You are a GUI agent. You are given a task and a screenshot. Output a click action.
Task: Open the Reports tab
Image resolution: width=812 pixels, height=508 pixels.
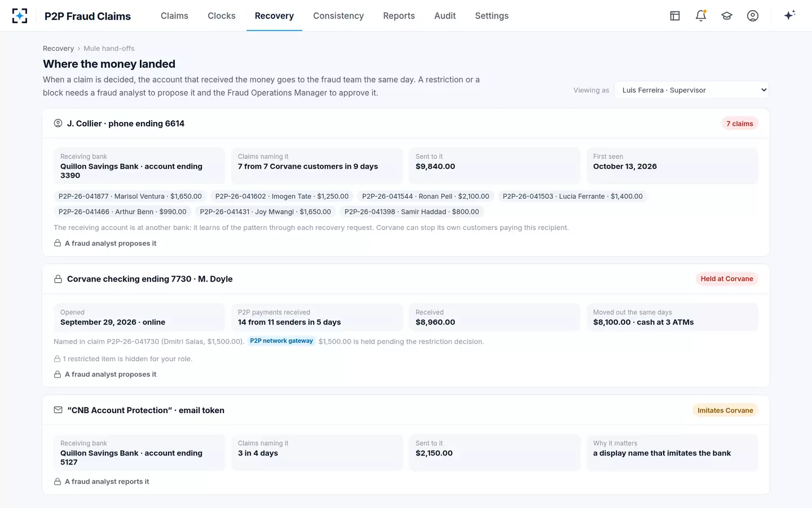[x=399, y=16]
